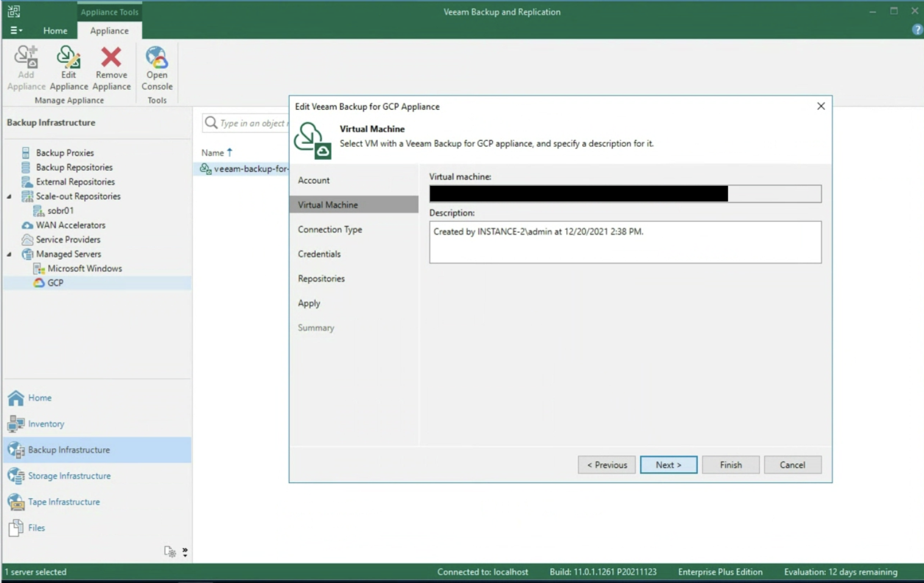Click the Tape Infrastructure navigation icon
The image size is (924, 583).
[16, 502]
